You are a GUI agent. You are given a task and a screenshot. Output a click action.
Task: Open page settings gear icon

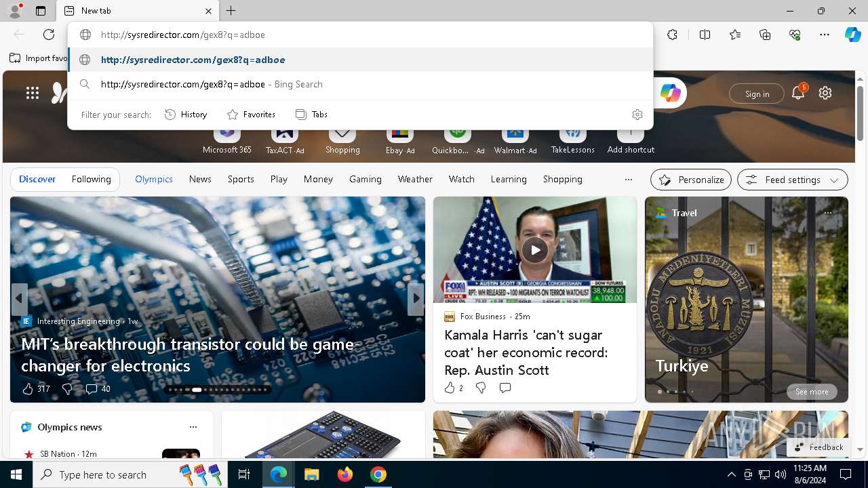tap(825, 94)
